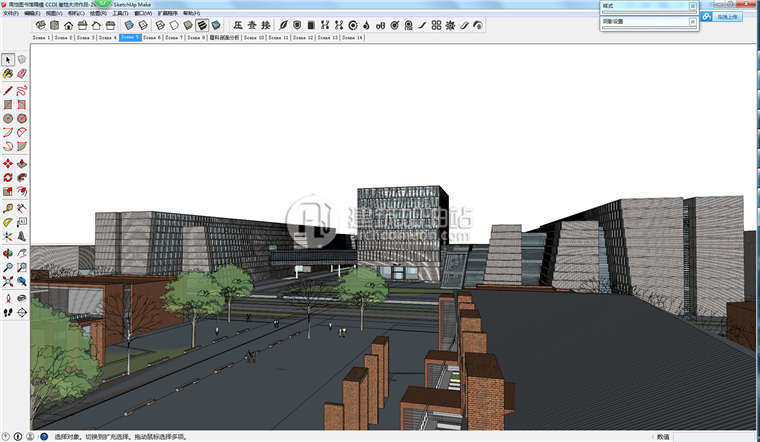Open the Scene 8 tab
The image size is (760, 442).
pyautogui.click(x=196, y=37)
